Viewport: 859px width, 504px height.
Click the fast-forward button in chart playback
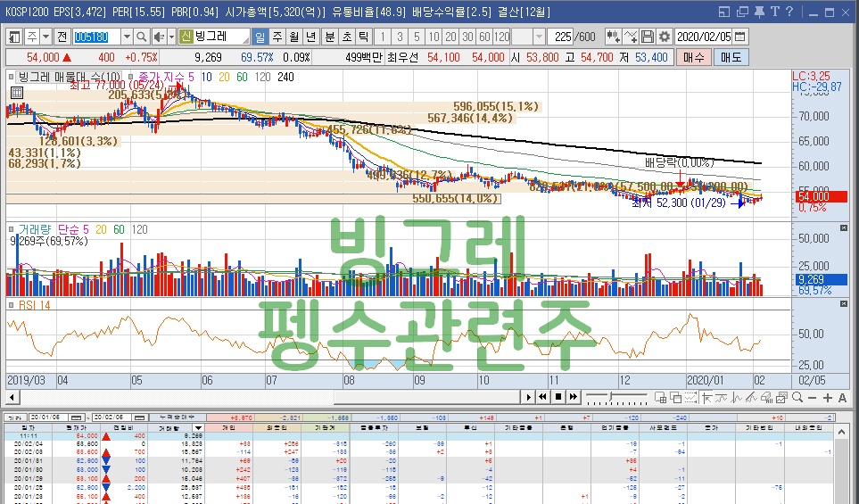(x=574, y=397)
